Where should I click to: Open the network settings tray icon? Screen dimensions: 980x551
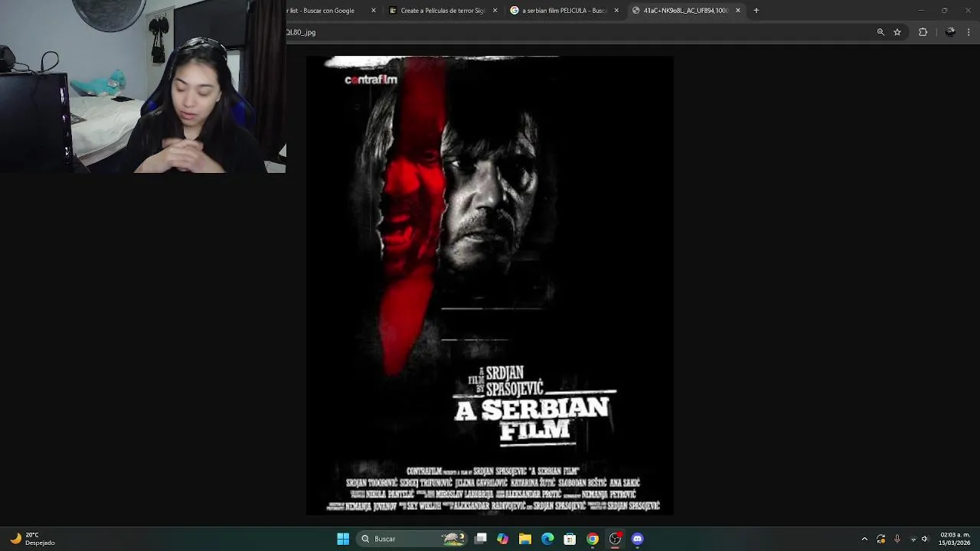[913, 539]
